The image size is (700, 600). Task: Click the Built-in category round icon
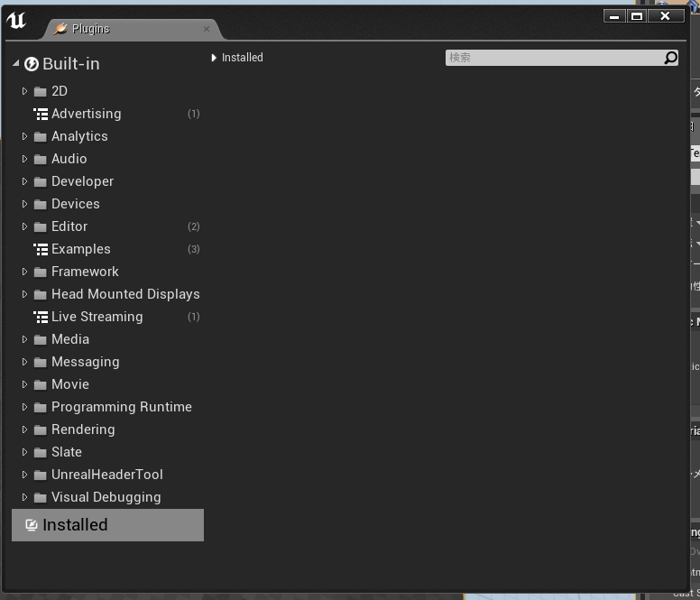32,64
